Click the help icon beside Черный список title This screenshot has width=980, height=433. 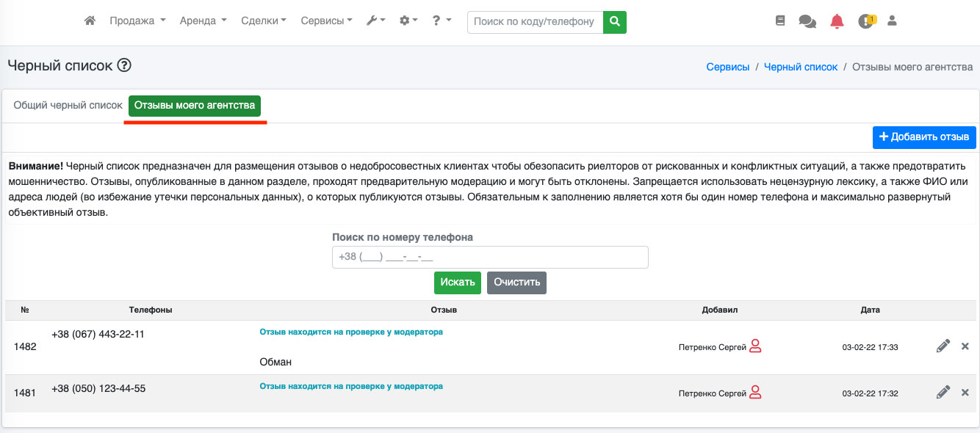(124, 66)
